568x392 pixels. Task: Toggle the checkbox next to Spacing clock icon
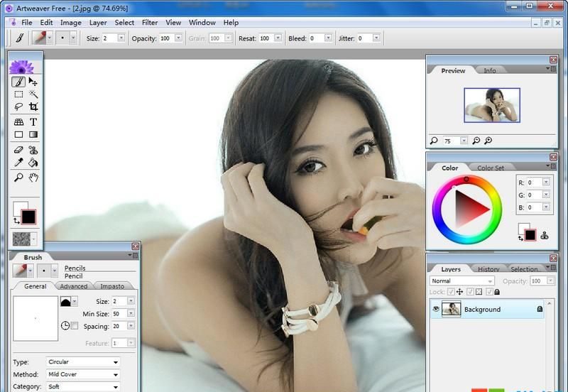[75, 326]
